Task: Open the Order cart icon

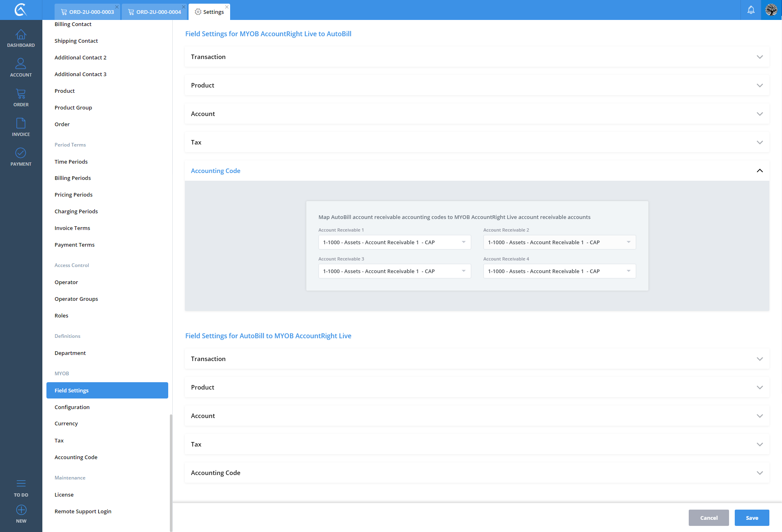Action: tap(21, 94)
